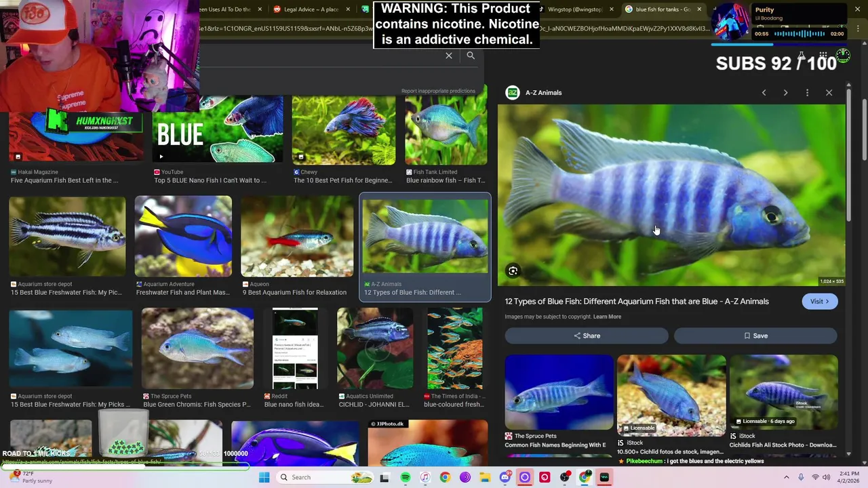Close the A-Z Animals image preview panel
Viewport: 868px width, 488px height.
point(829,93)
